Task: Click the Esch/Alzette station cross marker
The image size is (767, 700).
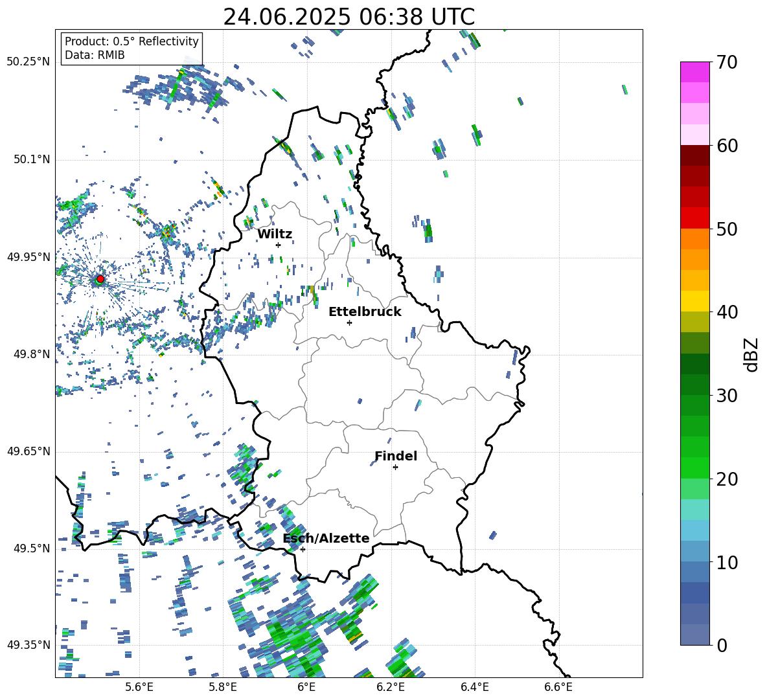Action: coord(303,549)
